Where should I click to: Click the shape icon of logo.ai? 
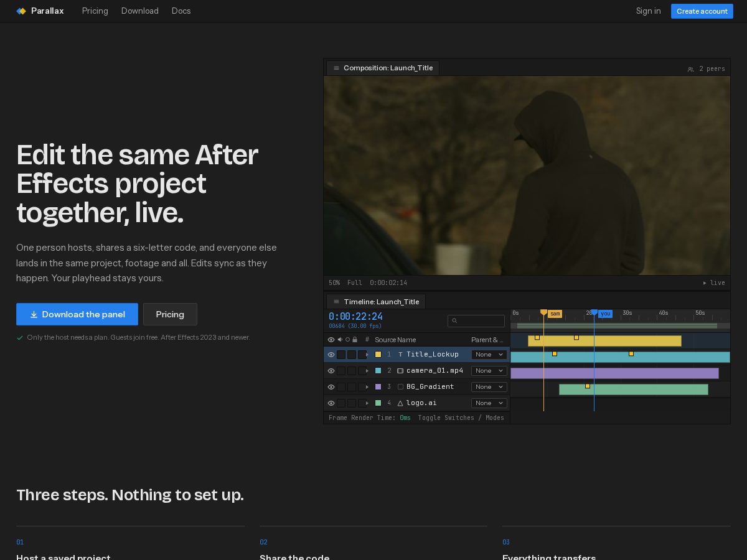(400, 403)
